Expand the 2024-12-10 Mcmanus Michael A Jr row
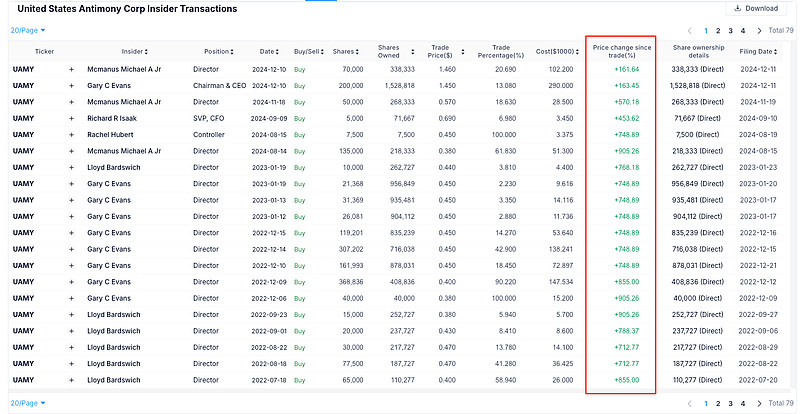This screenshot has height=414, width=800. (x=71, y=69)
